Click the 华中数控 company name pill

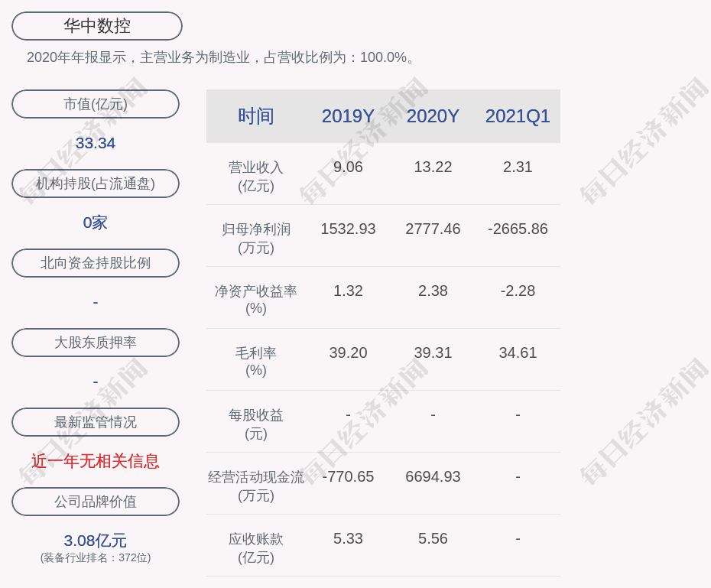pyautogui.click(x=97, y=26)
